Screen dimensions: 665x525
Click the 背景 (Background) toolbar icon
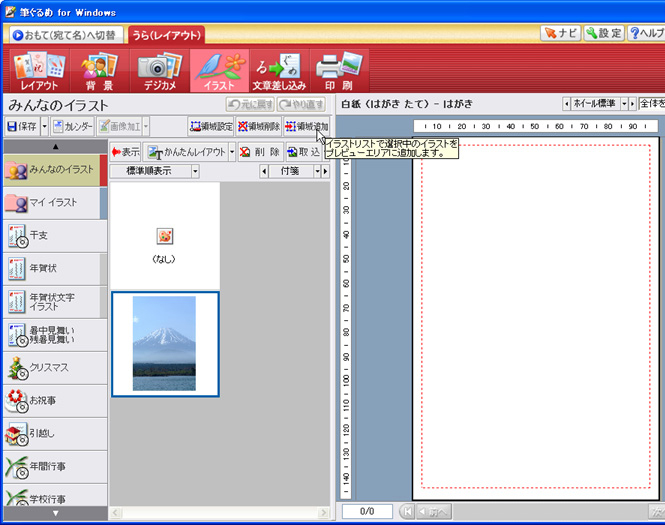(98, 71)
